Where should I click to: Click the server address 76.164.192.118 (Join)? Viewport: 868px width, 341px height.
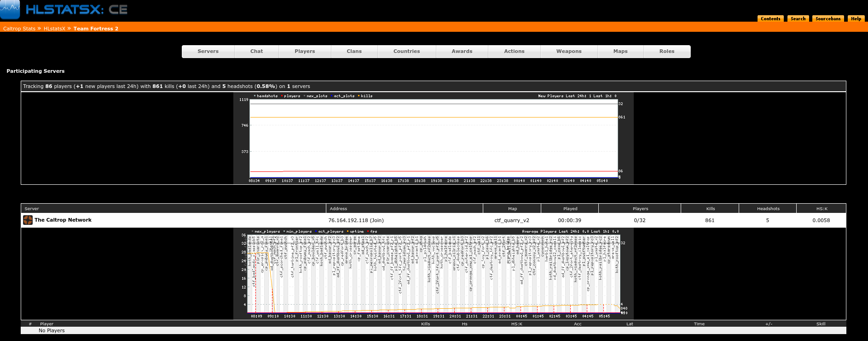coord(356,220)
